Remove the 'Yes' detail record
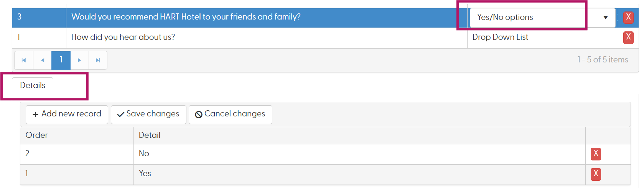This screenshot has width=644, height=188. click(x=596, y=174)
